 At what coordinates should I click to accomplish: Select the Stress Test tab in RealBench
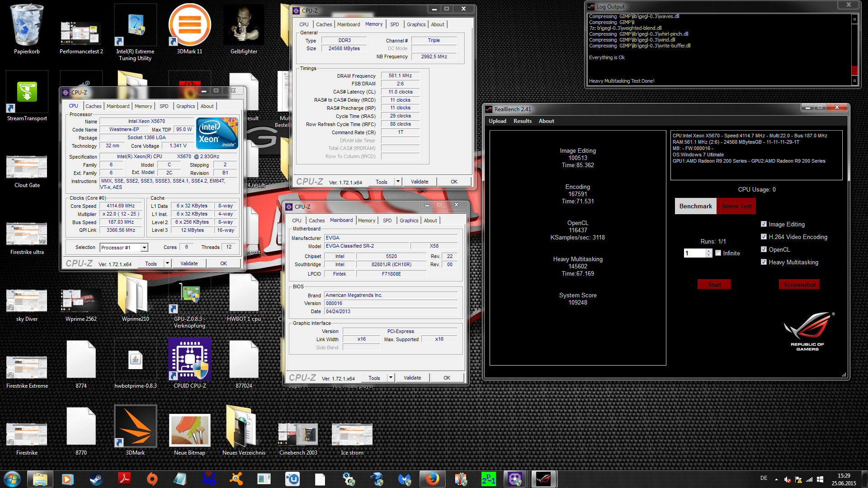click(x=736, y=206)
